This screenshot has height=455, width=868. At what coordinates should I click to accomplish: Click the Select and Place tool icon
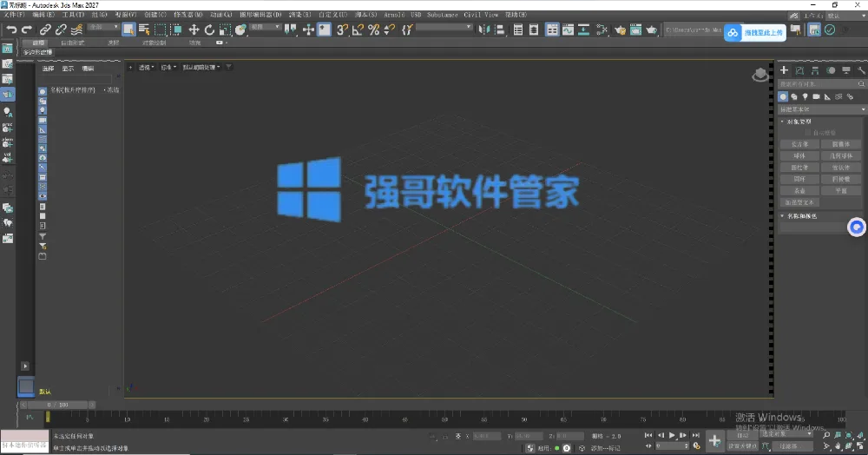[x=240, y=30]
